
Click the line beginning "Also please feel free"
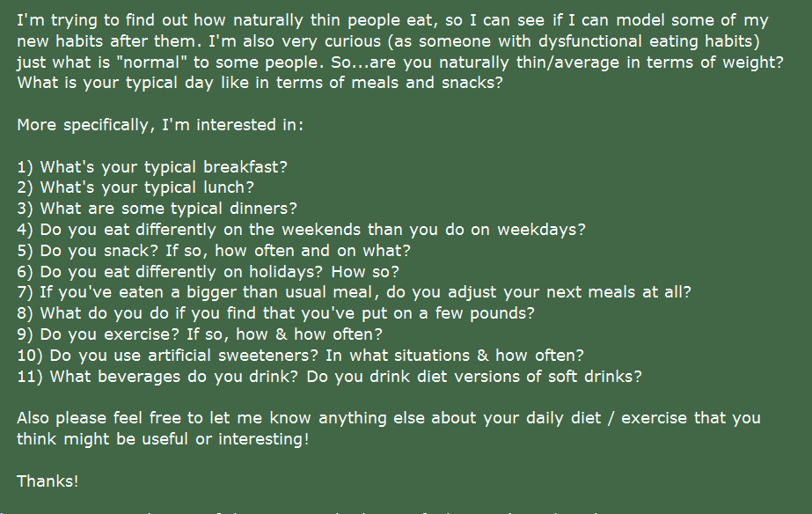[x=388, y=418]
